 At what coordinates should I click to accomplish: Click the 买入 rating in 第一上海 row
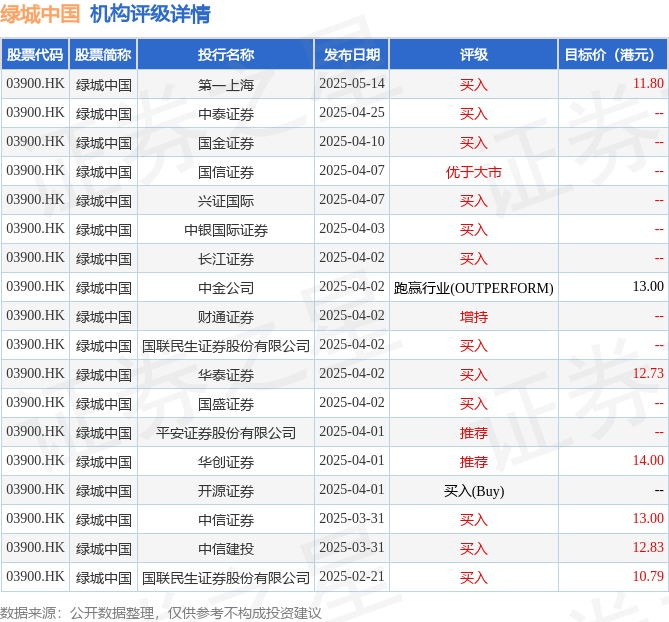click(474, 85)
